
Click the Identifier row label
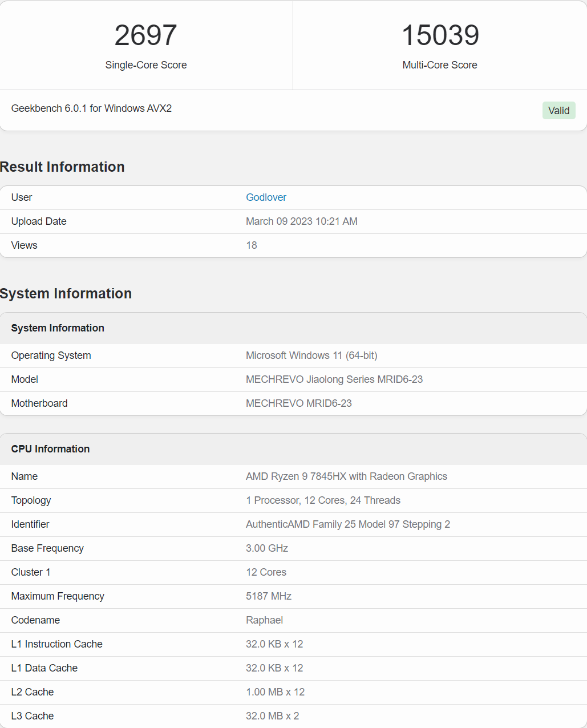(x=30, y=524)
